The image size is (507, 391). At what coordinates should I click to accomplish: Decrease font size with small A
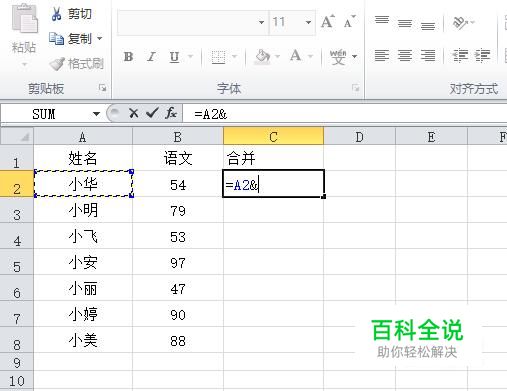pos(349,22)
